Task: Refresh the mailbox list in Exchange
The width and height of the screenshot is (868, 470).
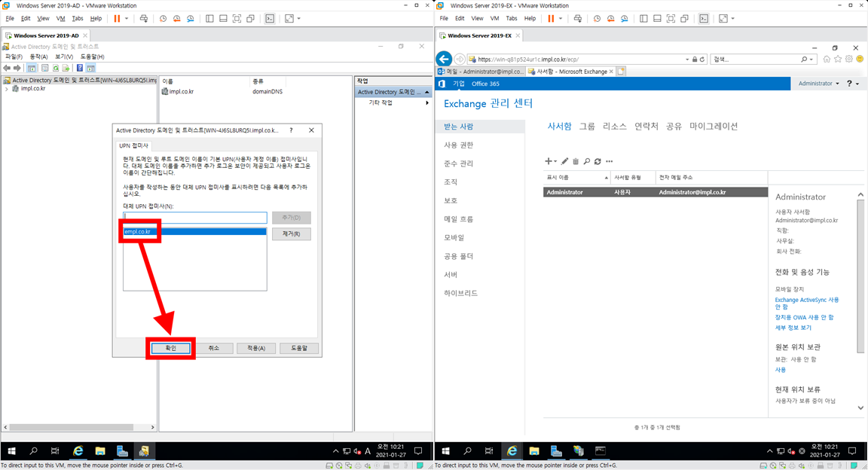Action: [x=598, y=161]
